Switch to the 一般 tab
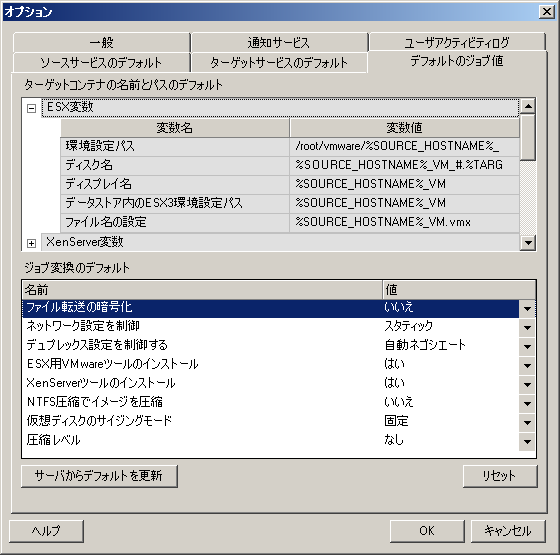This screenshot has height=555, width=560. (x=101, y=42)
